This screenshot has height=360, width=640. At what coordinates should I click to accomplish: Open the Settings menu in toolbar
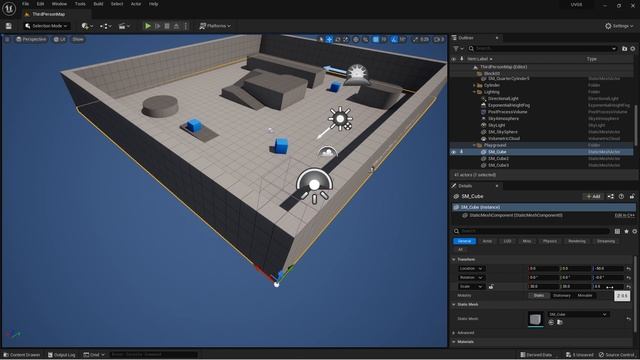[619, 26]
